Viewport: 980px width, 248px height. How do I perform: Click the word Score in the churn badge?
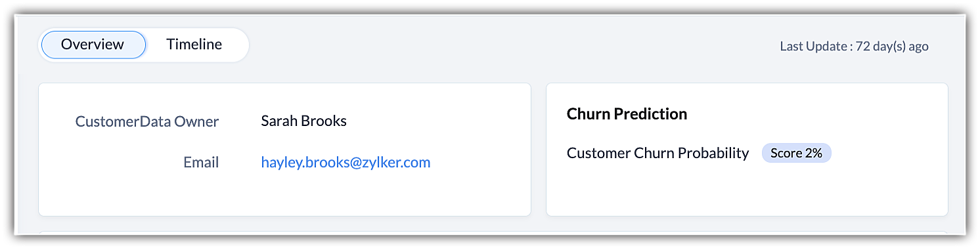(786, 153)
